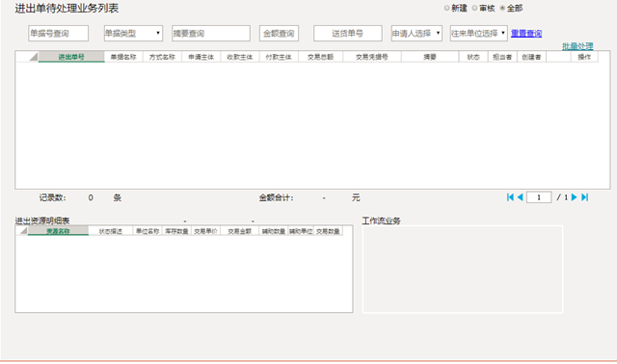Go to first page of records
617x364 pixels.
click(x=510, y=197)
